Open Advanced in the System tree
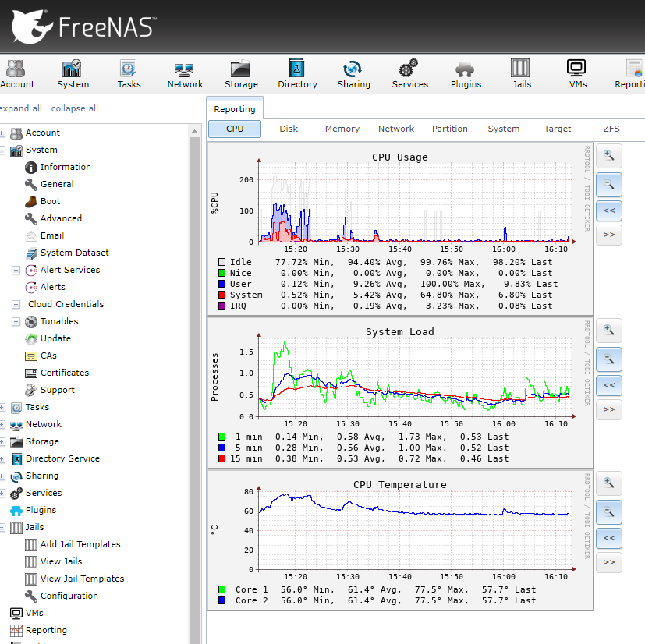Image resolution: width=645 pixels, height=644 pixels. (x=53, y=218)
